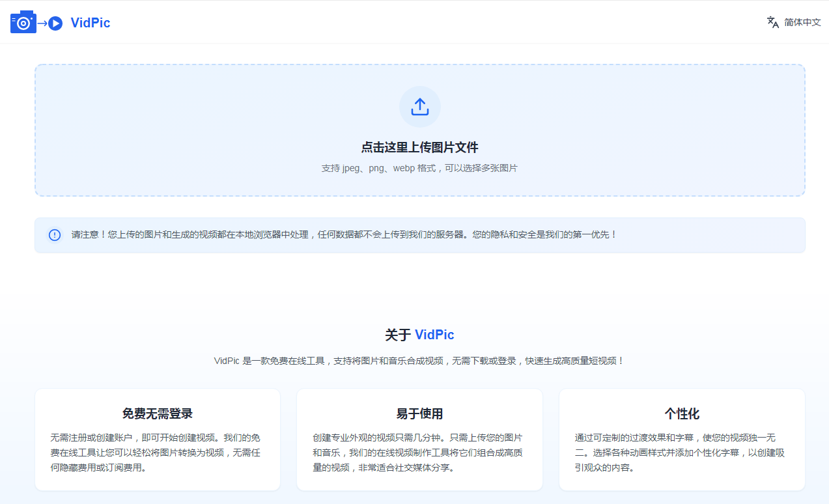Go to homepage via VidPic brand name

click(90, 23)
